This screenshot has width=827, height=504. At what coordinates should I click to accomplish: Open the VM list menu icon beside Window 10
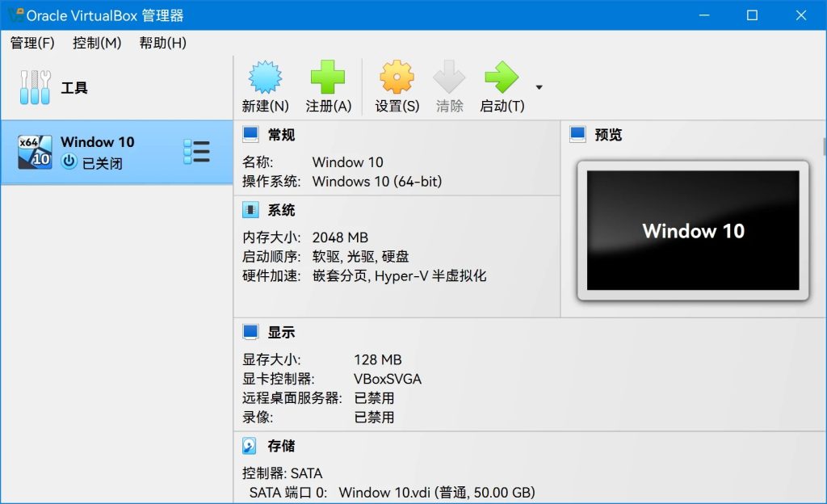(197, 151)
